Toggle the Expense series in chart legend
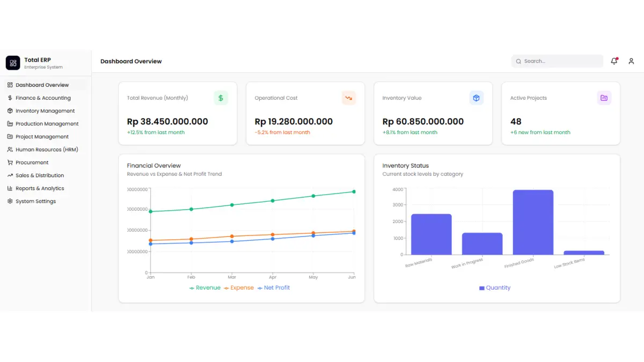Image resolution: width=644 pixels, height=362 pixels. (x=239, y=288)
